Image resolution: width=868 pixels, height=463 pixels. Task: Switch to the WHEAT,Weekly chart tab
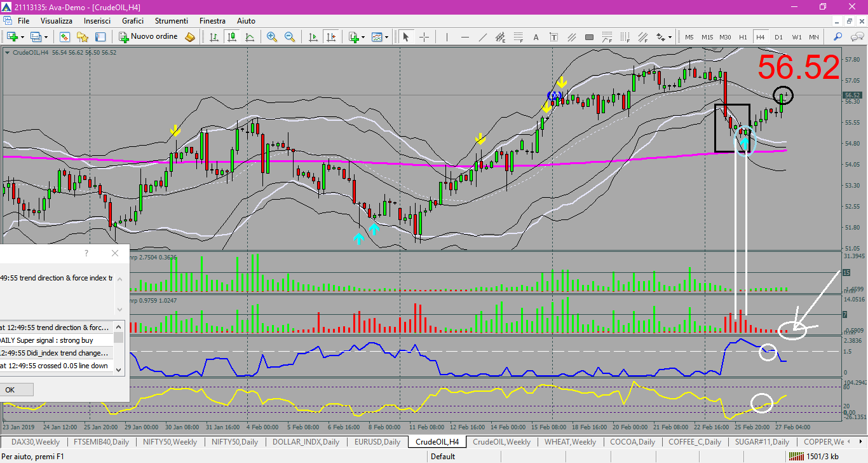coord(571,441)
